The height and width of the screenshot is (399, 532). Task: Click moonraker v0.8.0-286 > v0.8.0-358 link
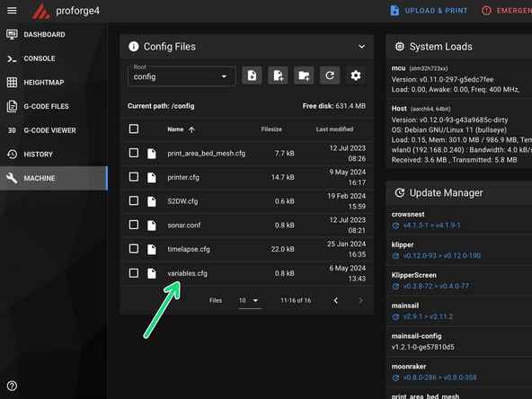pyautogui.click(x=439, y=377)
